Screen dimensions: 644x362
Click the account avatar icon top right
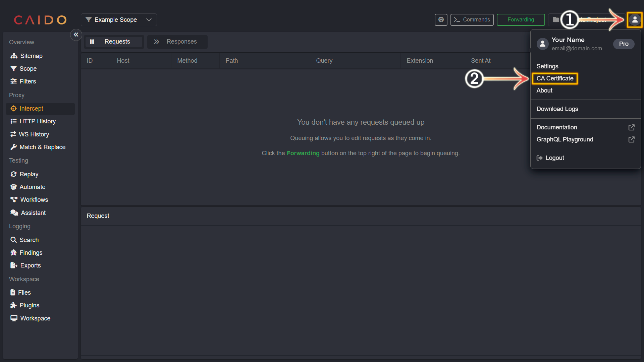click(635, 20)
